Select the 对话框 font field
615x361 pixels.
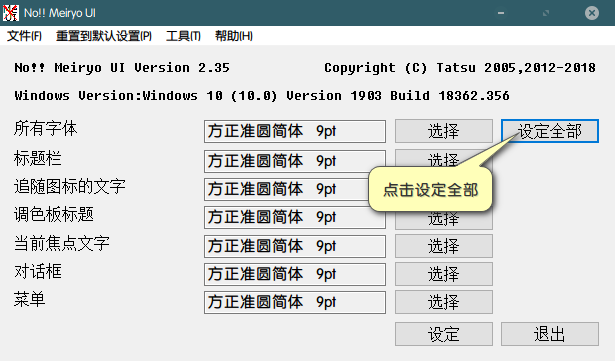click(295, 274)
